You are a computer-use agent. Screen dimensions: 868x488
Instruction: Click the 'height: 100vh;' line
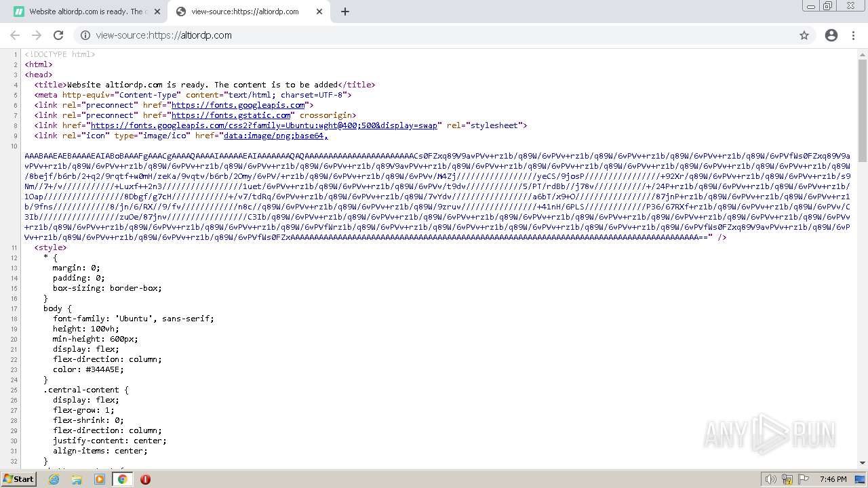[86, 329]
